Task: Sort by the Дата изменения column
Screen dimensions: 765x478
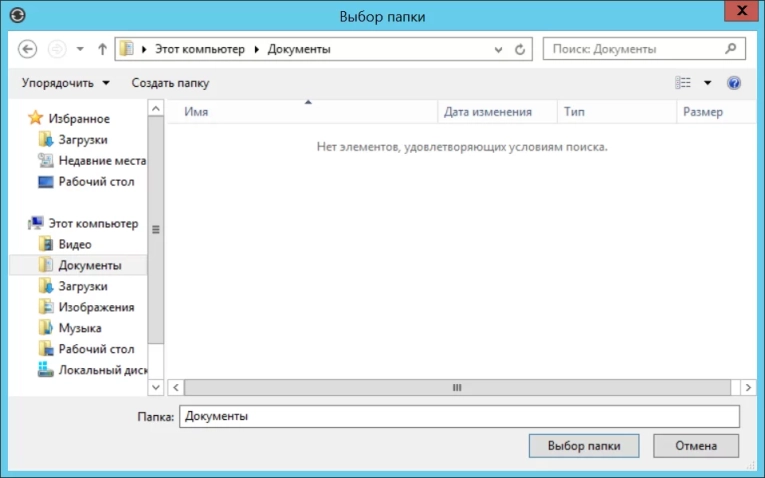Action: point(488,113)
